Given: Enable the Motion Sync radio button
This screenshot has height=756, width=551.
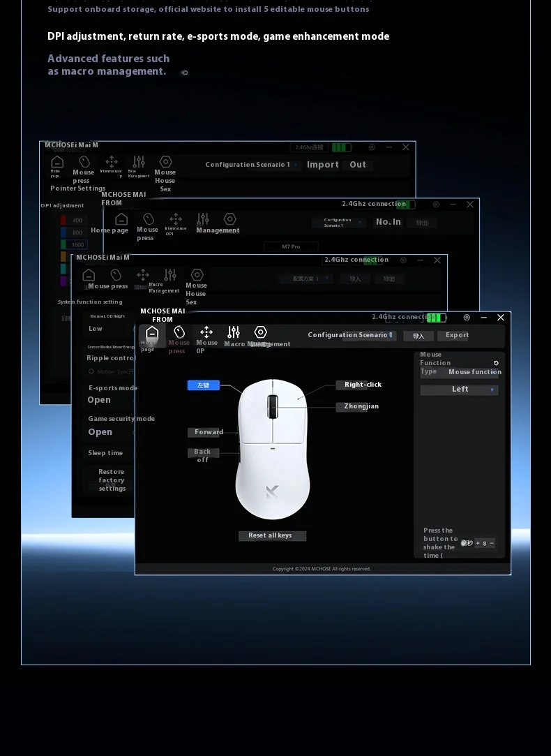Looking at the screenshot, I should pos(91,371).
